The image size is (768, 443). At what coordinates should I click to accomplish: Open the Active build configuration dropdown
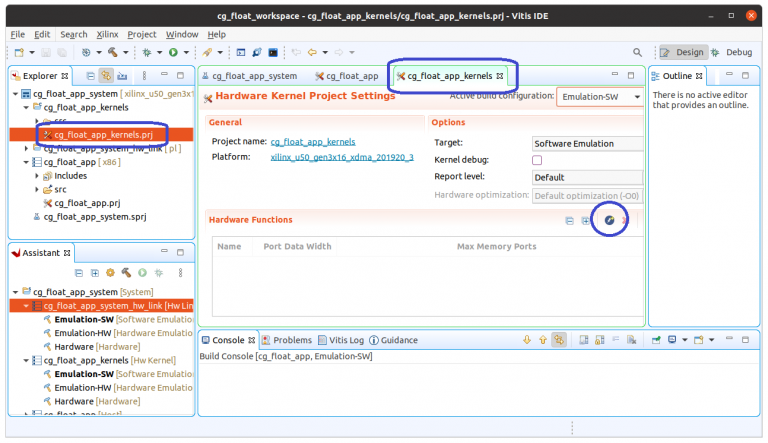pyautogui.click(x=599, y=97)
